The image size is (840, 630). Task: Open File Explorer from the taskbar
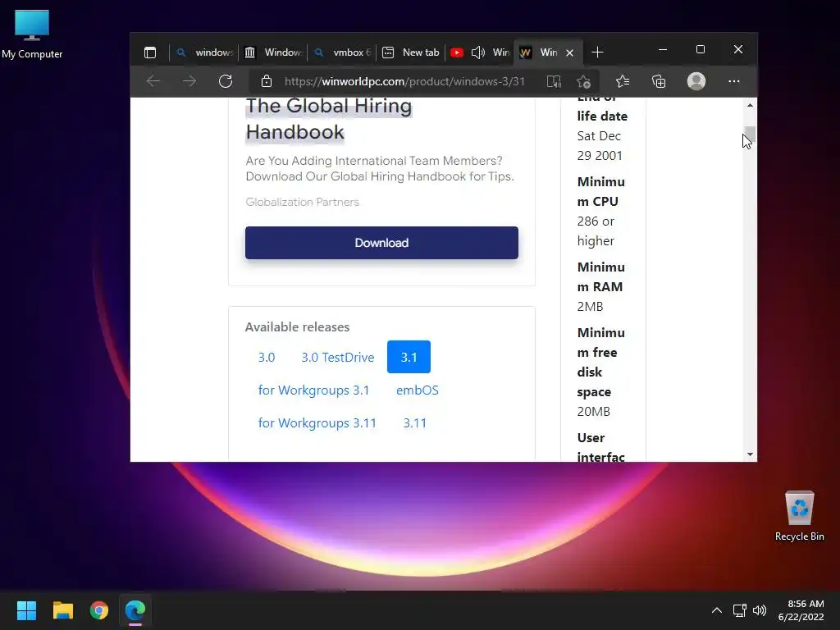tap(62, 610)
